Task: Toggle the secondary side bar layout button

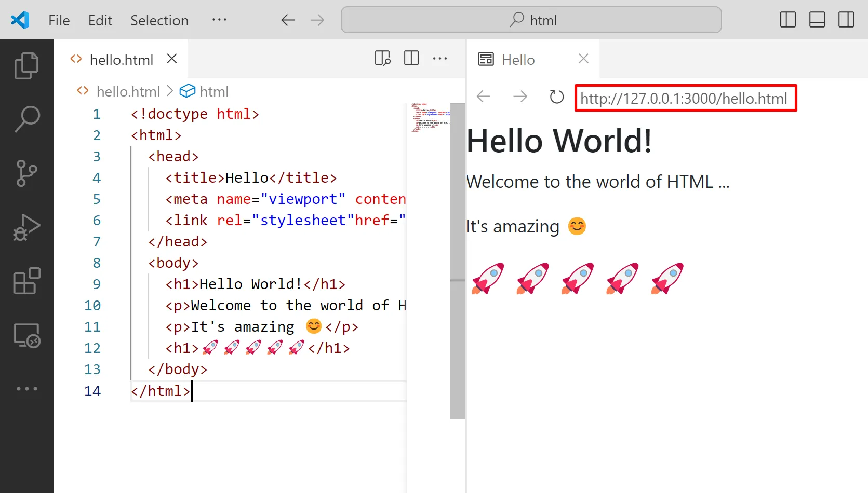Action: click(x=846, y=20)
